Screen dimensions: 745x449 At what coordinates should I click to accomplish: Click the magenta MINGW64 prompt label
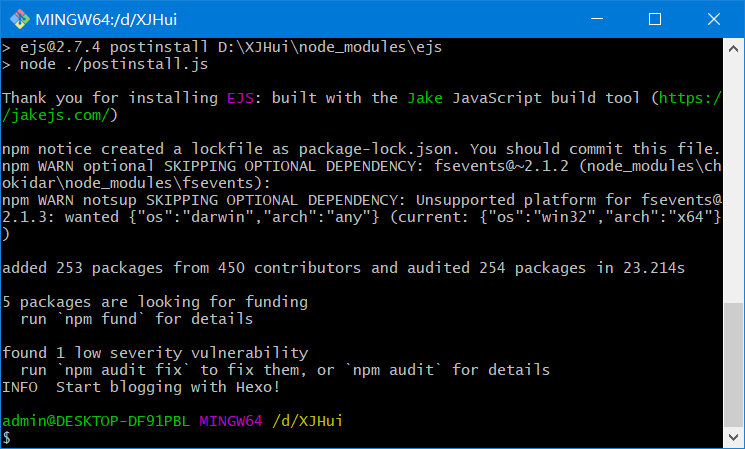pyautogui.click(x=230, y=420)
